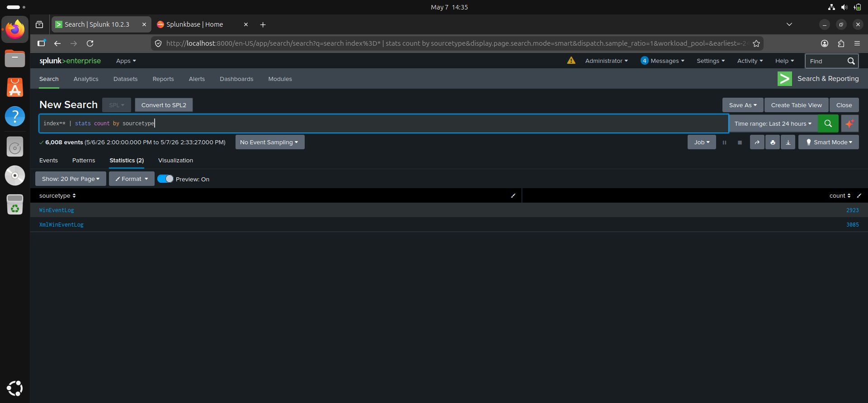868x403 pixels.
Task: Pause the search job
Action: (x=724, y=142)
